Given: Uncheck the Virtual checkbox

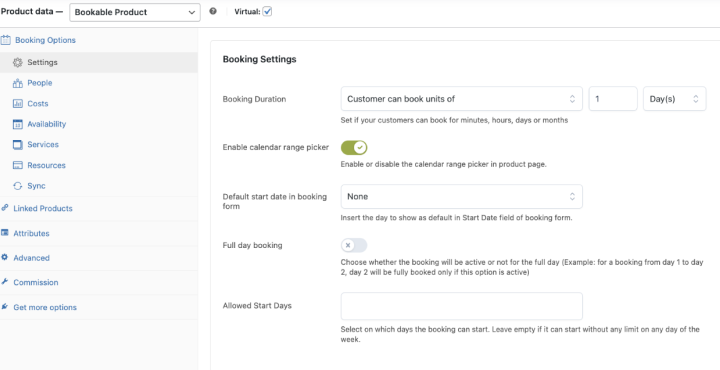Looking at the screenshot, I should 267,12.
